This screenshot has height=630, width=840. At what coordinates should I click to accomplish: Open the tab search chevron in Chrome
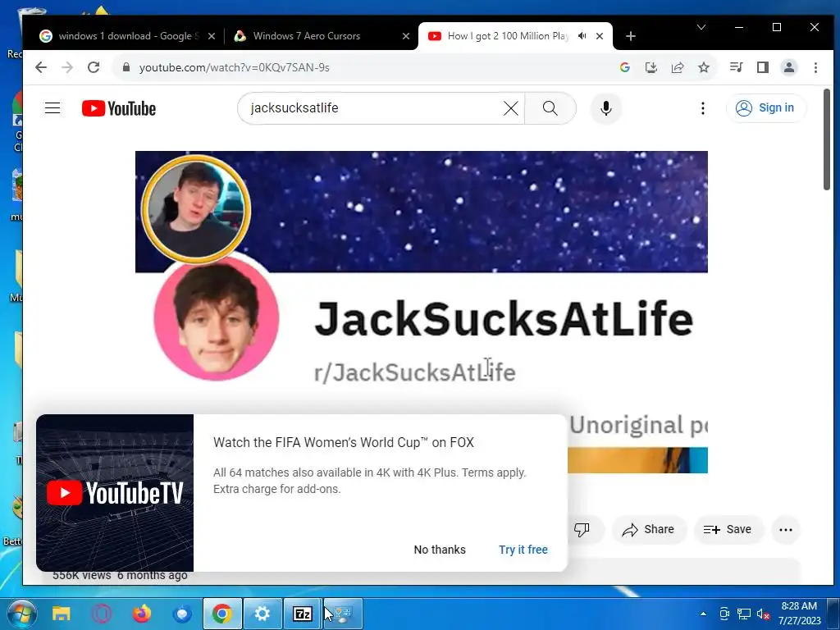point(701,27)
